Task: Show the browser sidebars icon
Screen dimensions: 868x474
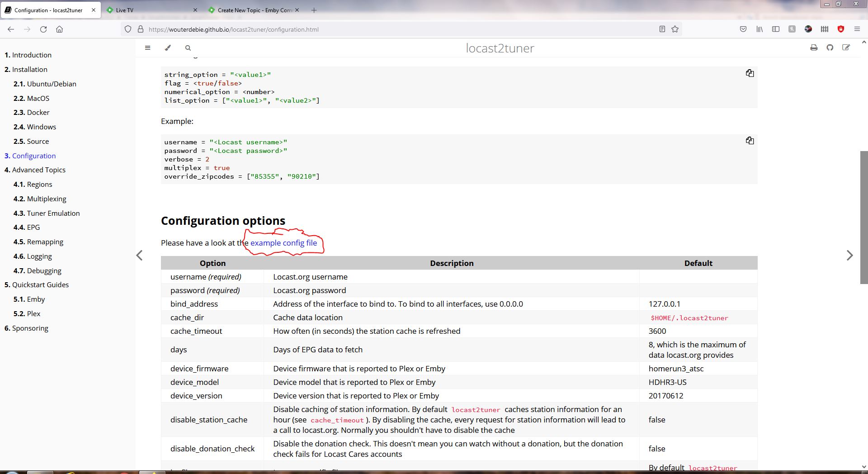Action: (x=776, y=29)
